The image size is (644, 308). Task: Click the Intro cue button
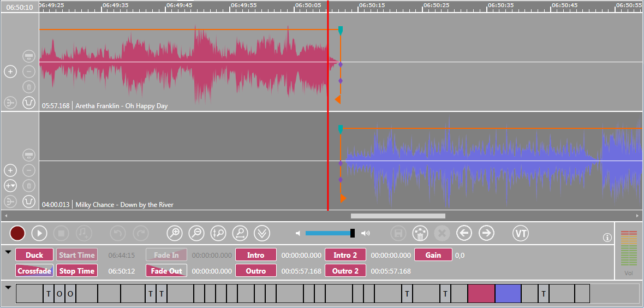click(x=255, y=255)
